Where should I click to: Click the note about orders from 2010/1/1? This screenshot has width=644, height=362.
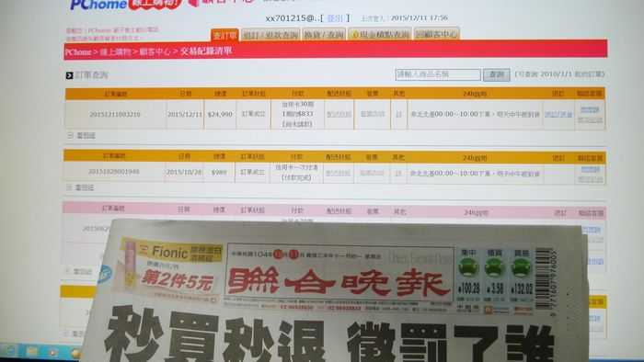pos(559,74)
